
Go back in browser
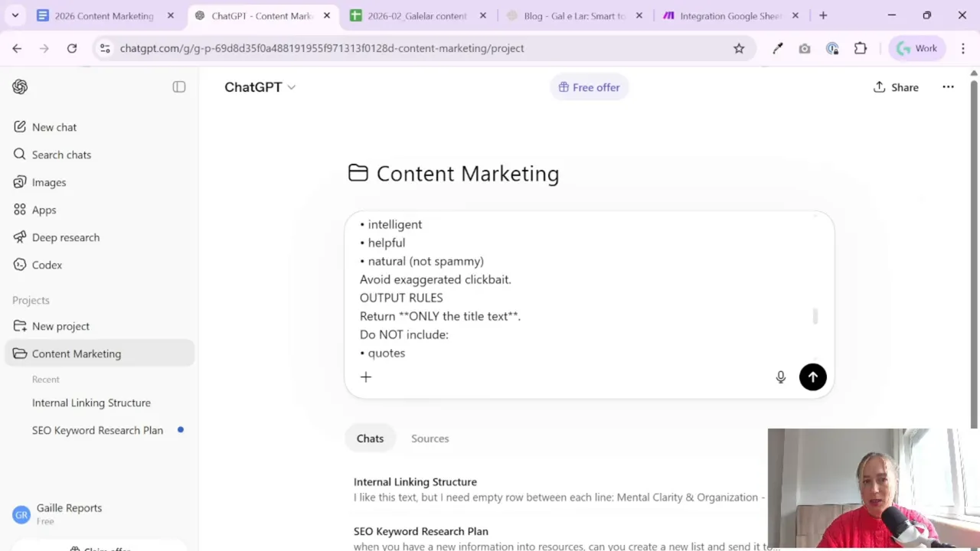[x=17, y=48]
